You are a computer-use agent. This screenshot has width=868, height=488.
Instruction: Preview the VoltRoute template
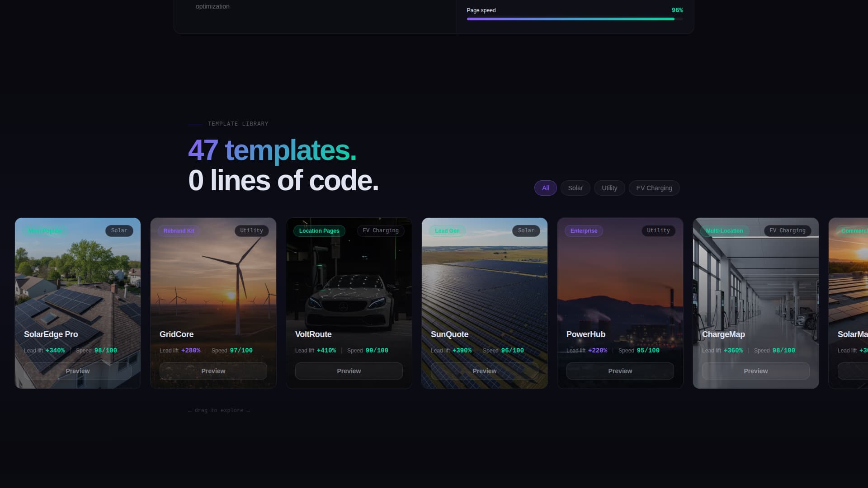pos(349,371)
